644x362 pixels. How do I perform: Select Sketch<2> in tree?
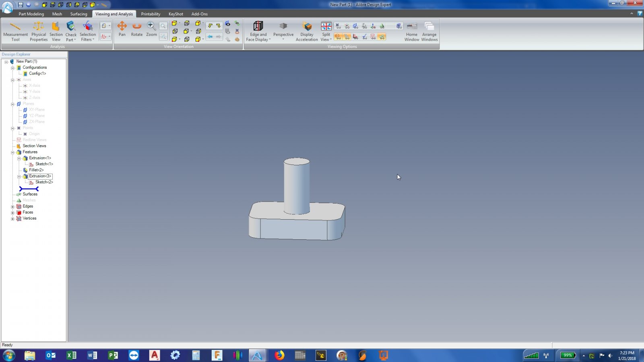click(x=44, y=182)
